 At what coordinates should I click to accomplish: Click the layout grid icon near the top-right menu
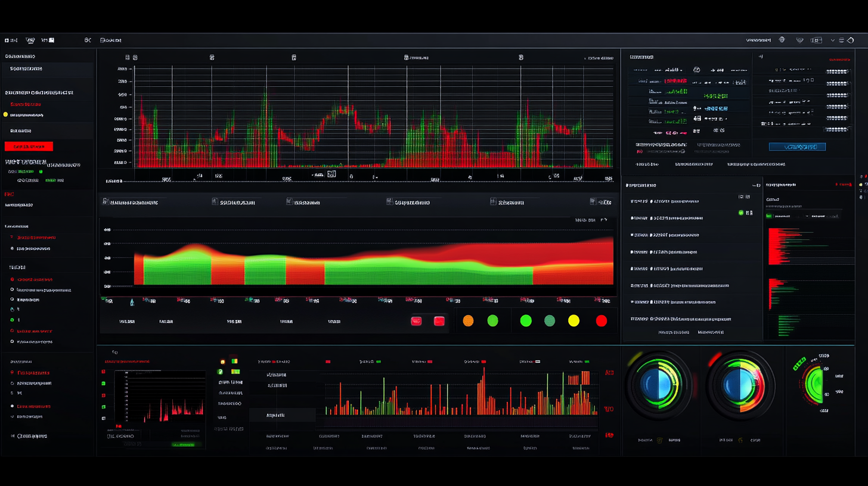tap(818, 40)
